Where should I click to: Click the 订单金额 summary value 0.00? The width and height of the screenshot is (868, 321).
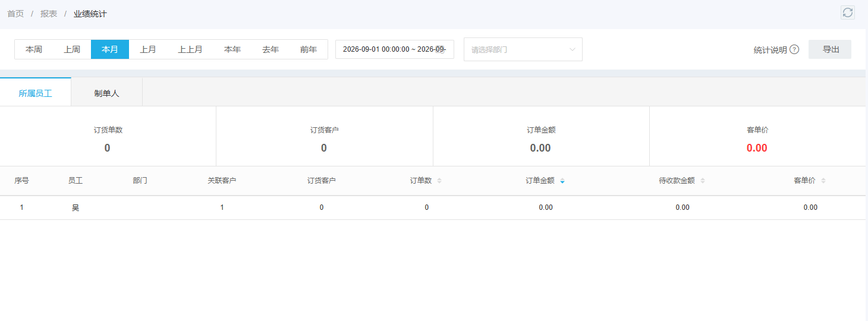(540, 148)
